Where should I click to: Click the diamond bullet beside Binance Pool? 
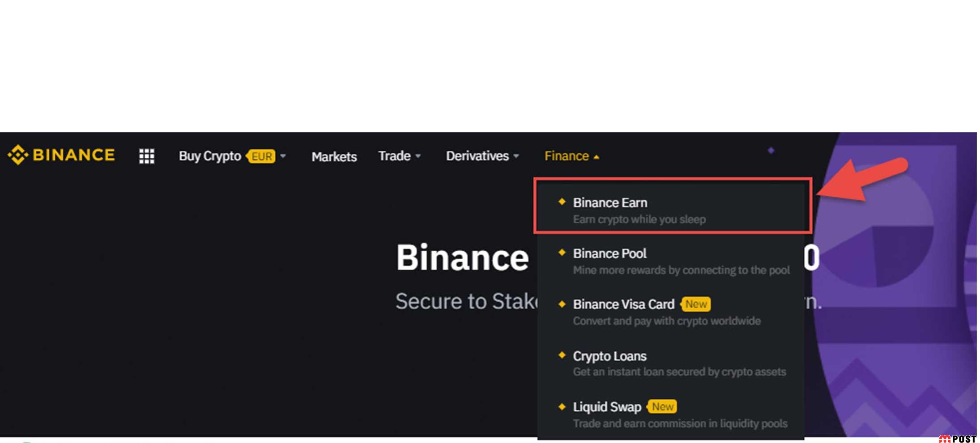tap(562, 253)
